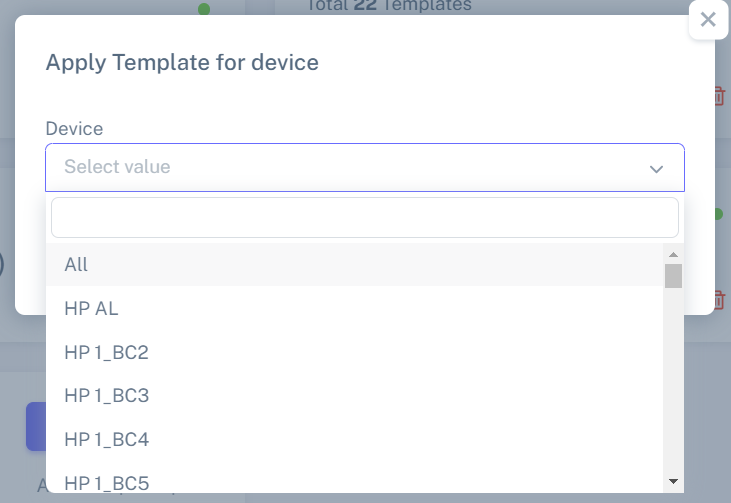The height and width of the screenshot is (503, 731).
Task: Click the green status dot behind dialog's right edge
Action: pos(718,214)
